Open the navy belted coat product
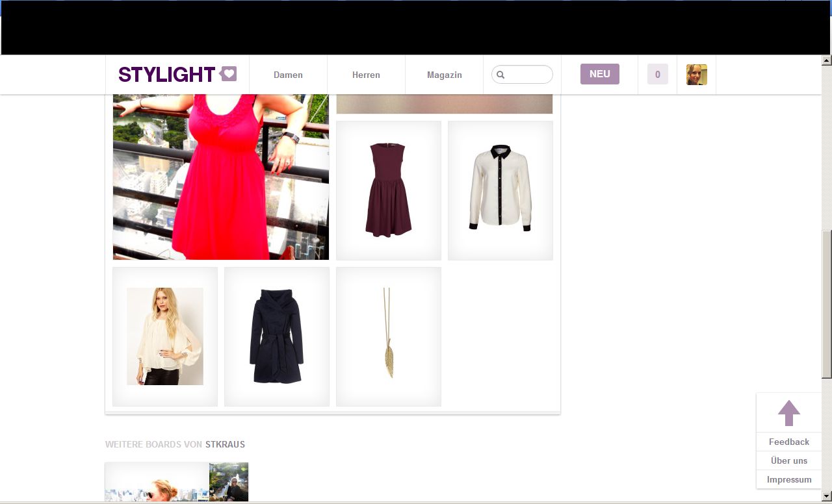Screen dimensions: 832x504 (277, 336)
